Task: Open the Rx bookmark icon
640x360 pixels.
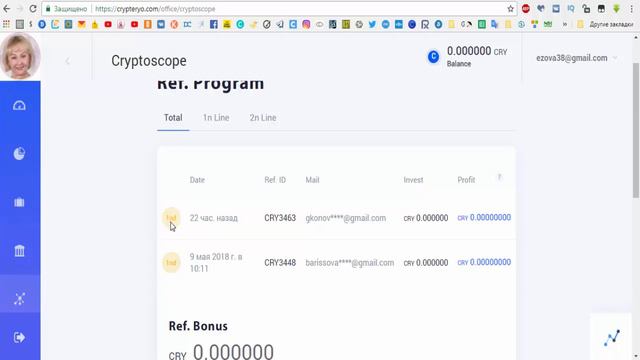Action: tap(425, 24)
